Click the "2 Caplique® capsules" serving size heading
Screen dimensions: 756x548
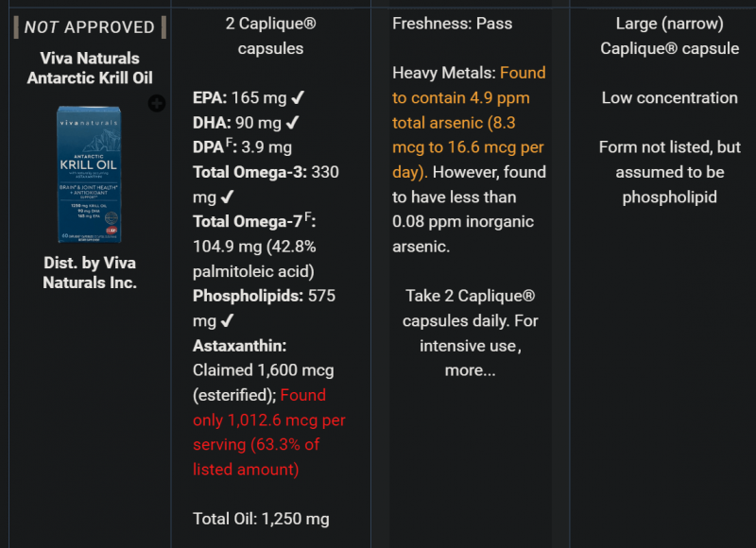click(265, 36)
